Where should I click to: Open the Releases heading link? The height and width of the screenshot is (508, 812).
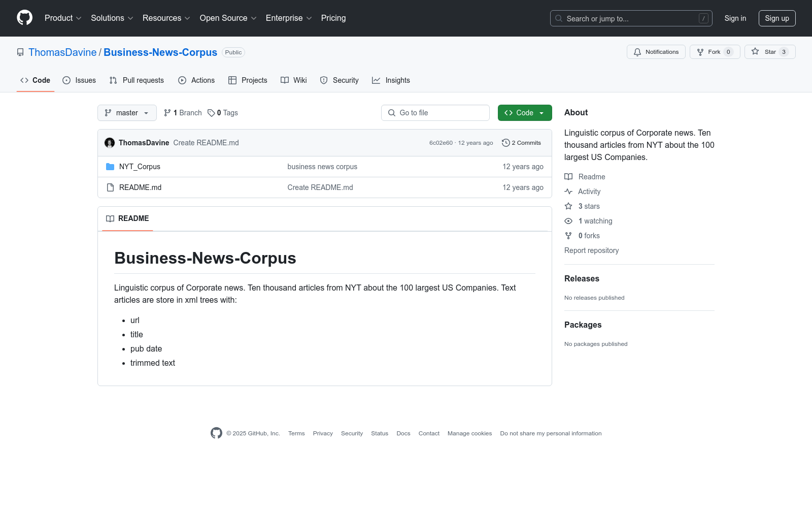[x=582, y=278]
